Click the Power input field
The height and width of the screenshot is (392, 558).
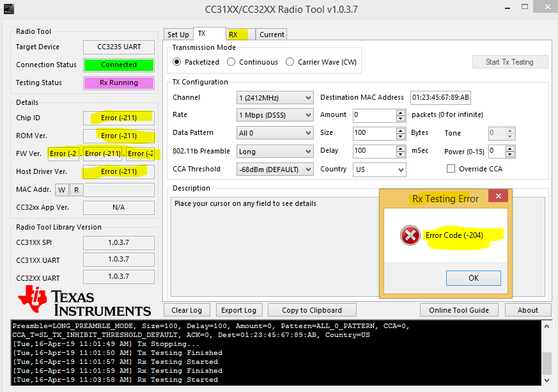pyautogui.click(x=497, y=151)
